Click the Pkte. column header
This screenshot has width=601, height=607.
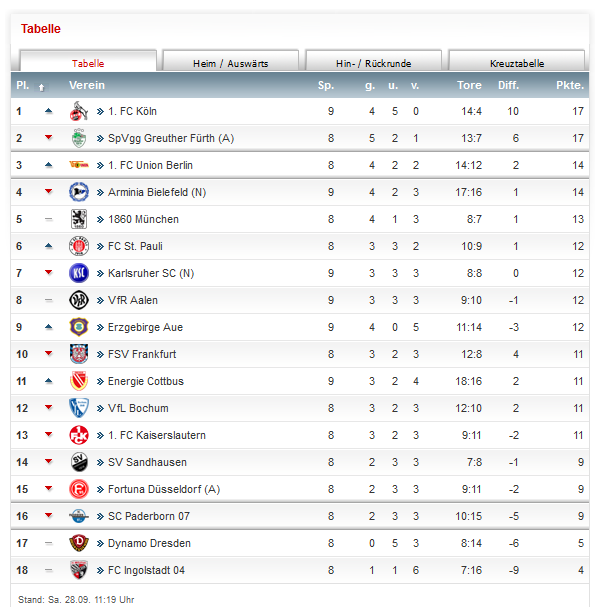[x=570, y=85]
